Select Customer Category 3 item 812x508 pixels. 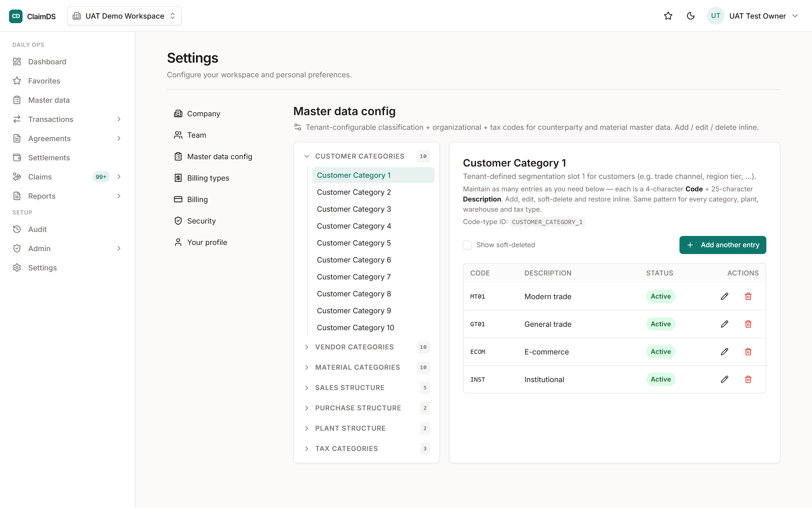373,209
